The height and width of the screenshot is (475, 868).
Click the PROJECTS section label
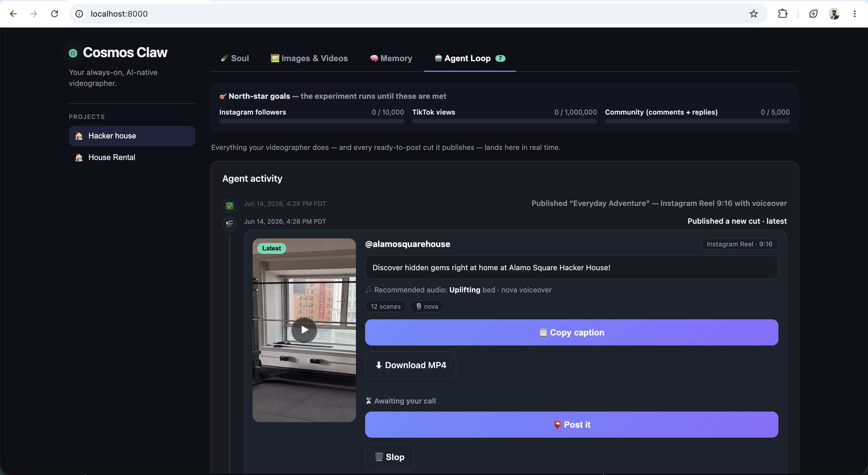click(x=87, y=117)
